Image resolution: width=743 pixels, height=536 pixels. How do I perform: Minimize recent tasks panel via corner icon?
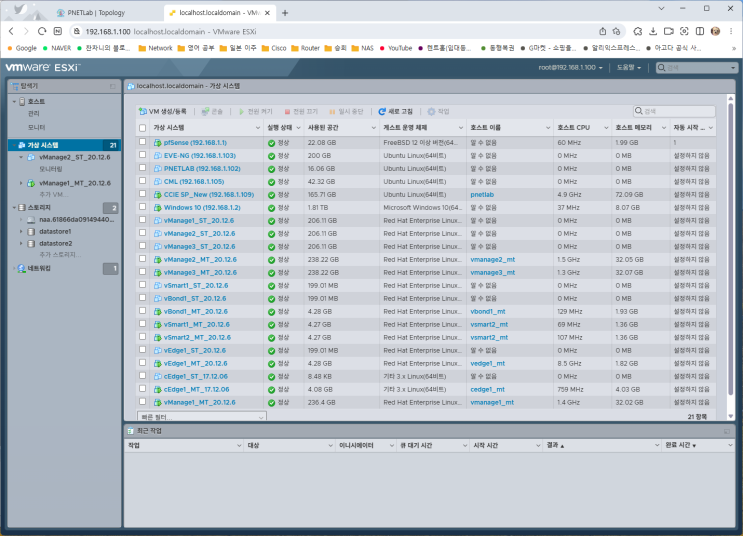(x=727, y=431)
